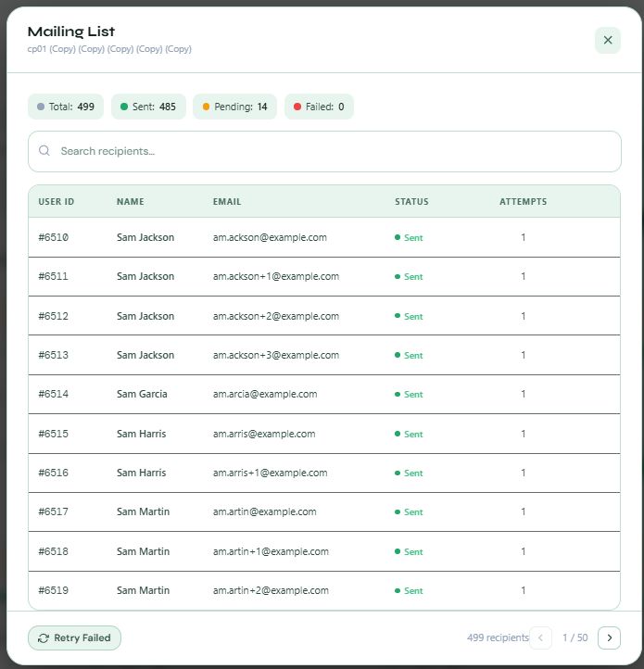Click the search magnifier icon
This screenshot has height=669, width=644.
coord(44,151)
